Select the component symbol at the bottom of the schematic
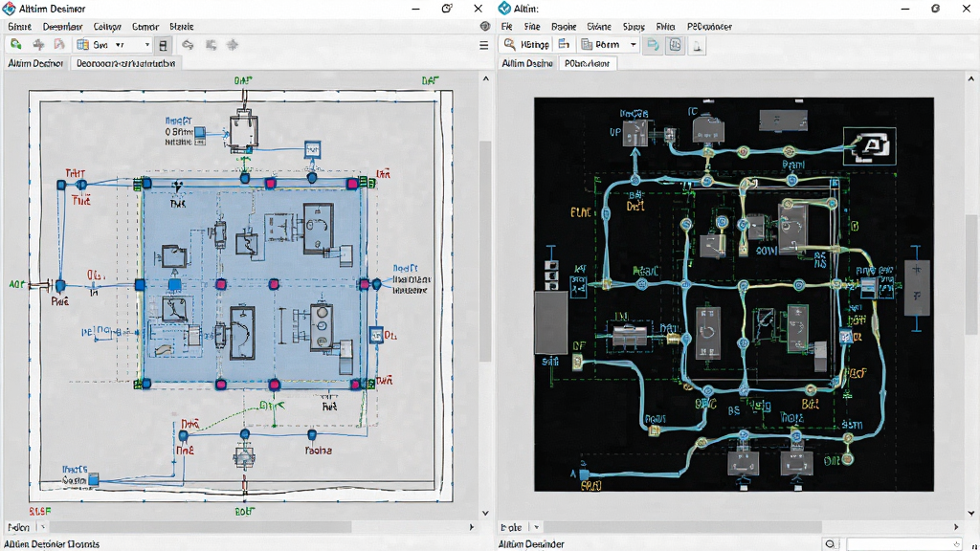 click(x=244, y=457)
